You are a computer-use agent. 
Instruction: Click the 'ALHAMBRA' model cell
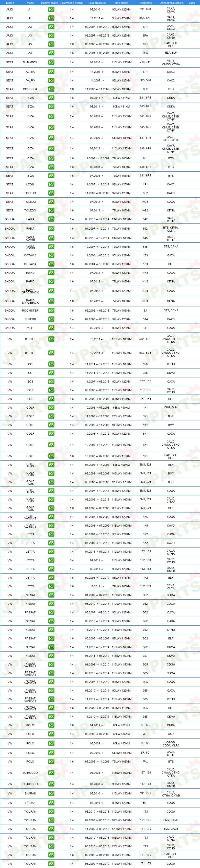(30, 62)
